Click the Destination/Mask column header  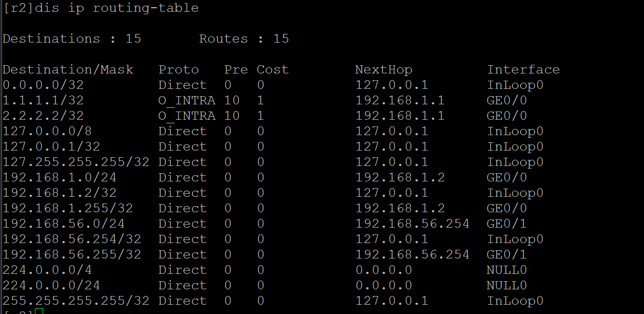[x=68, y=70]
